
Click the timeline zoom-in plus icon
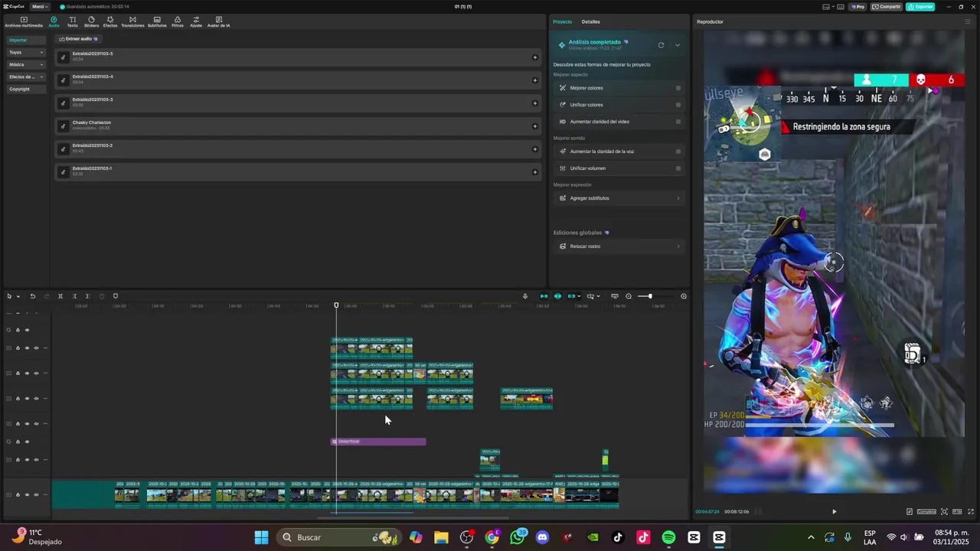pyautogui.click(x=684, y=296)
